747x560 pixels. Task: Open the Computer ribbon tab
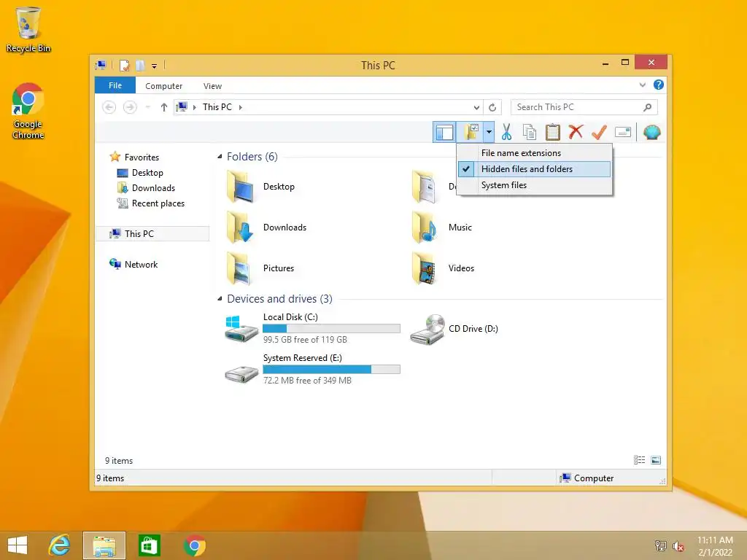click(163, 86)
